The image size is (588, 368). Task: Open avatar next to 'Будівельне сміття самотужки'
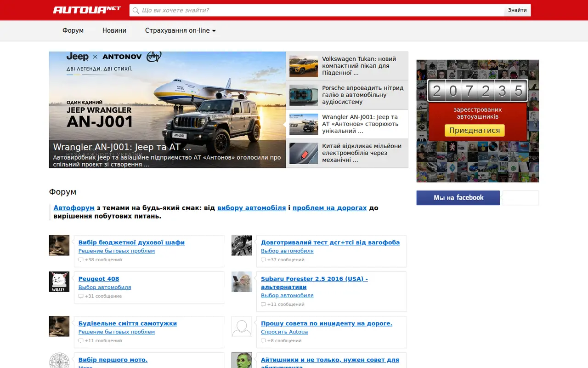tap(59, 326)
